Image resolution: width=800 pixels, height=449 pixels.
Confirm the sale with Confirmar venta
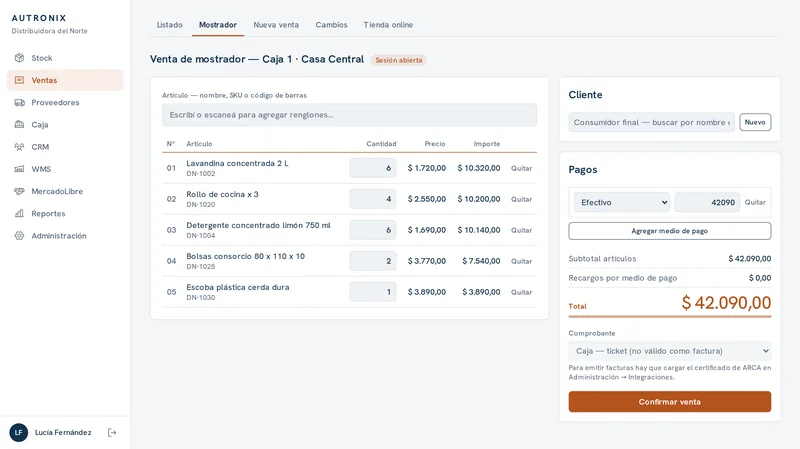click(x=669, y=402)
